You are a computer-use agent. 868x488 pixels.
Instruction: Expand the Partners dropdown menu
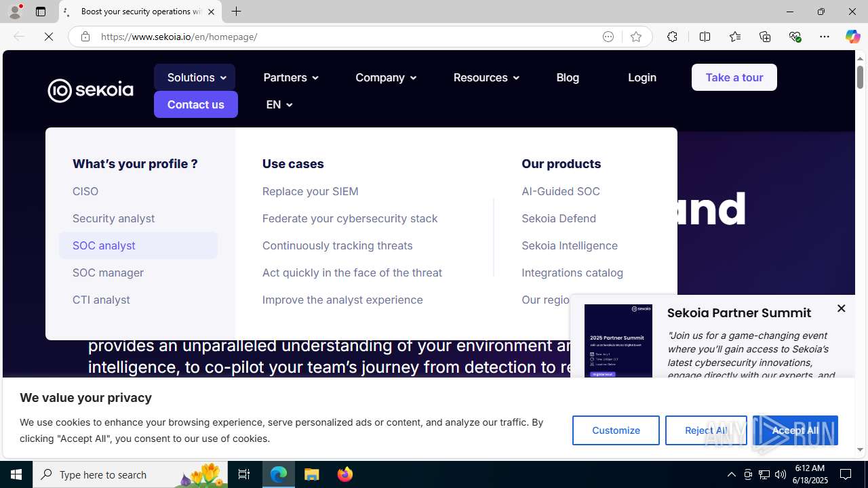291,77
